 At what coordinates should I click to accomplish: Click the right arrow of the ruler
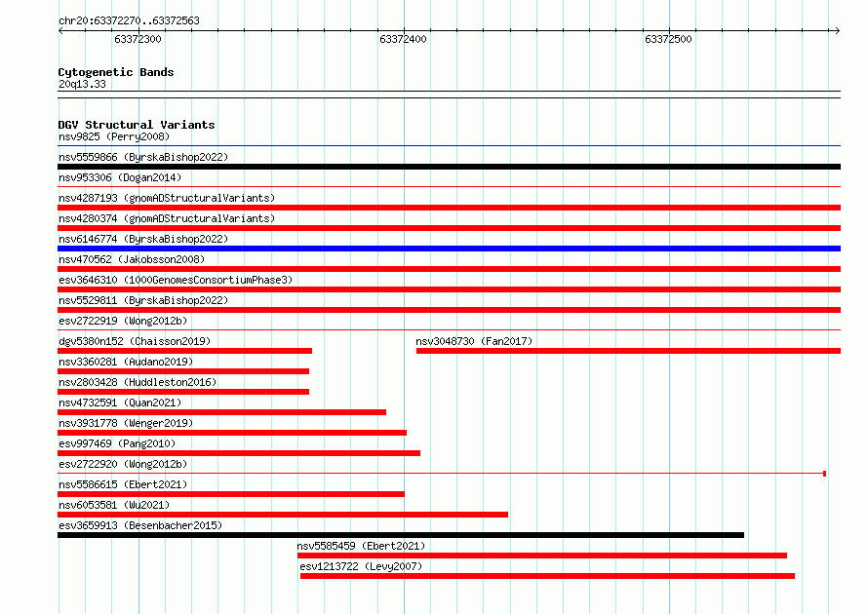pos(838,30)
